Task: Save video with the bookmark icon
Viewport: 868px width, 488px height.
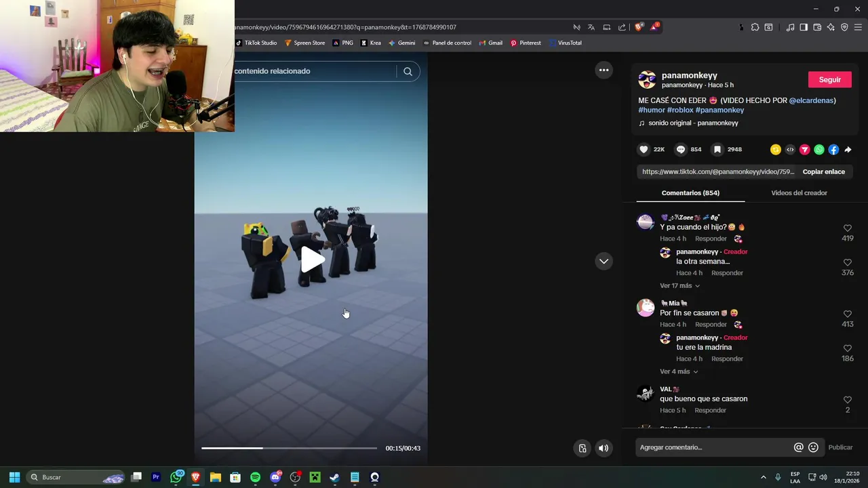Action: [x=717, y=150]
